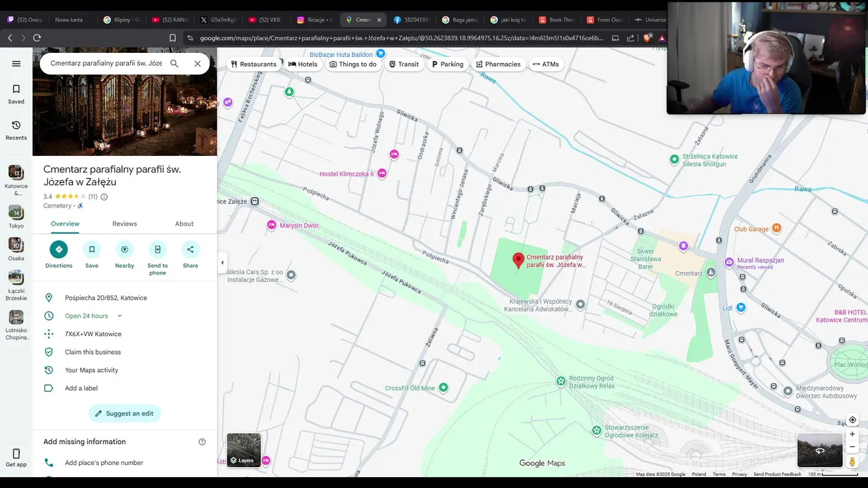Switch to the Reviews tab
868x488 pixels.
tap(125, 224)
